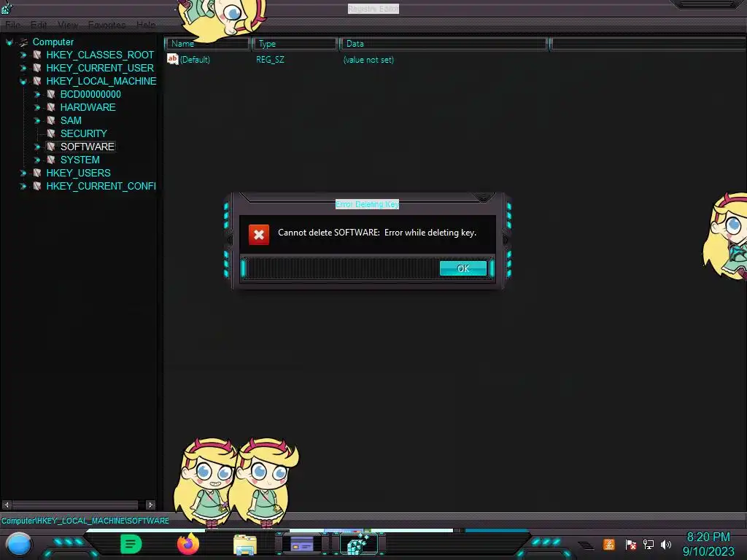
Task: Select HKEY_LOCAL_MACHINE key
Action: (x=101, y=81)
